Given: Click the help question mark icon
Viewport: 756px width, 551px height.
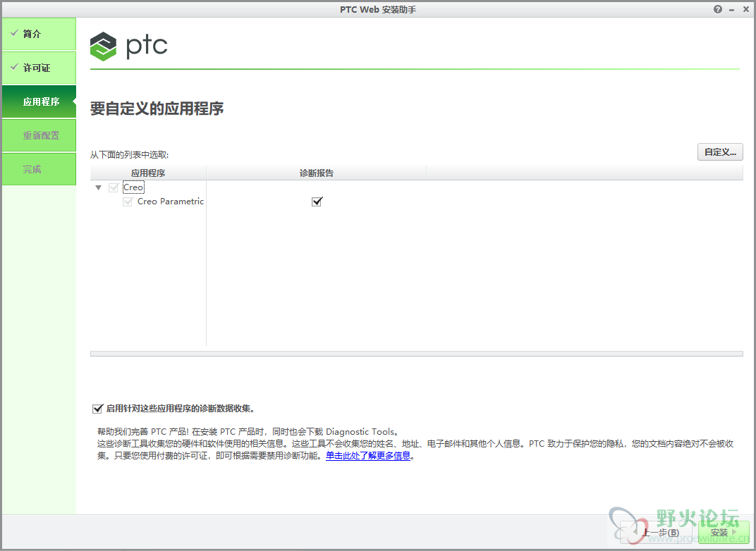Looking at the screenshot, I should pos(718,9).
